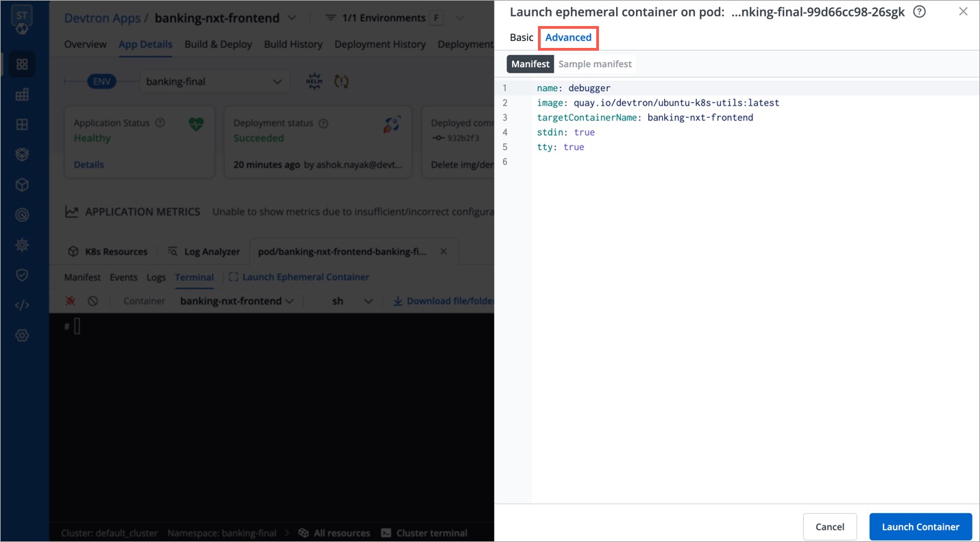Expand the banking-nxt-frontend container dropdown

237,301
